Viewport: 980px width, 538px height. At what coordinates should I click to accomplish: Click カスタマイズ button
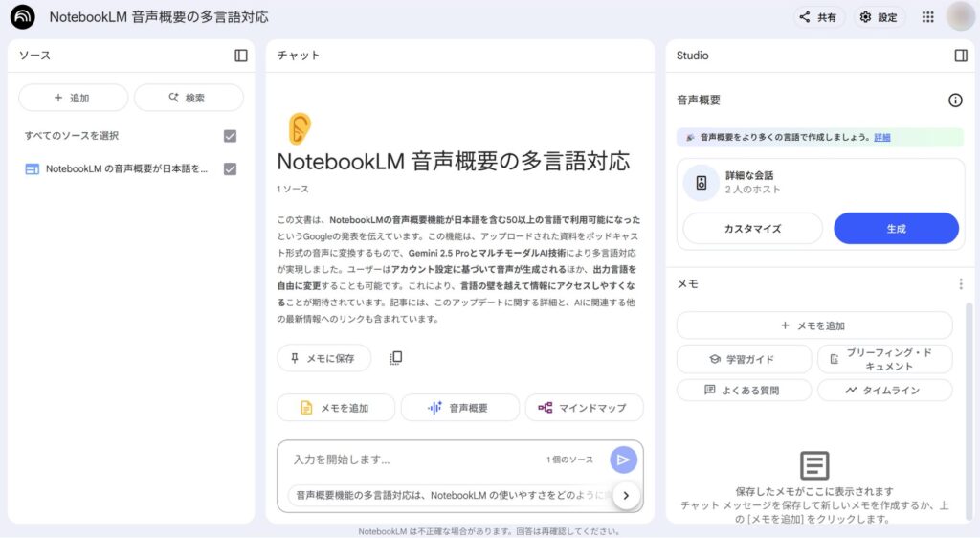pos(752,229)
